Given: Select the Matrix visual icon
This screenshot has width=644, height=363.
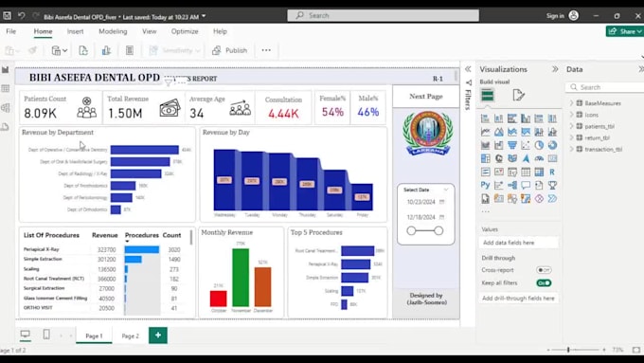Looking at the screenshot, I should (x=539, y=172).
